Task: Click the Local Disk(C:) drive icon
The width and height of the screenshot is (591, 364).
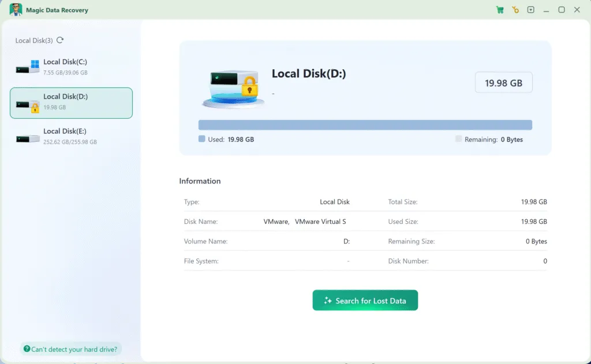Action: click(28, 66)
